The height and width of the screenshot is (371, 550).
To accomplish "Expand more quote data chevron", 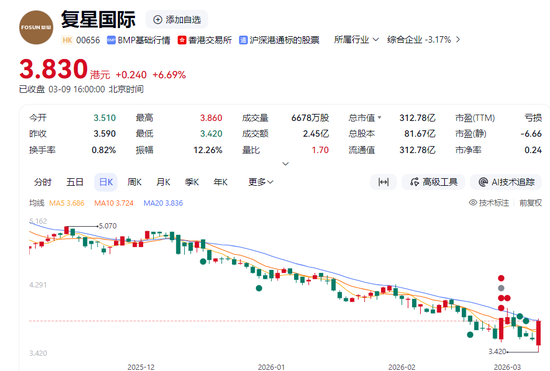I will point(286,163).
